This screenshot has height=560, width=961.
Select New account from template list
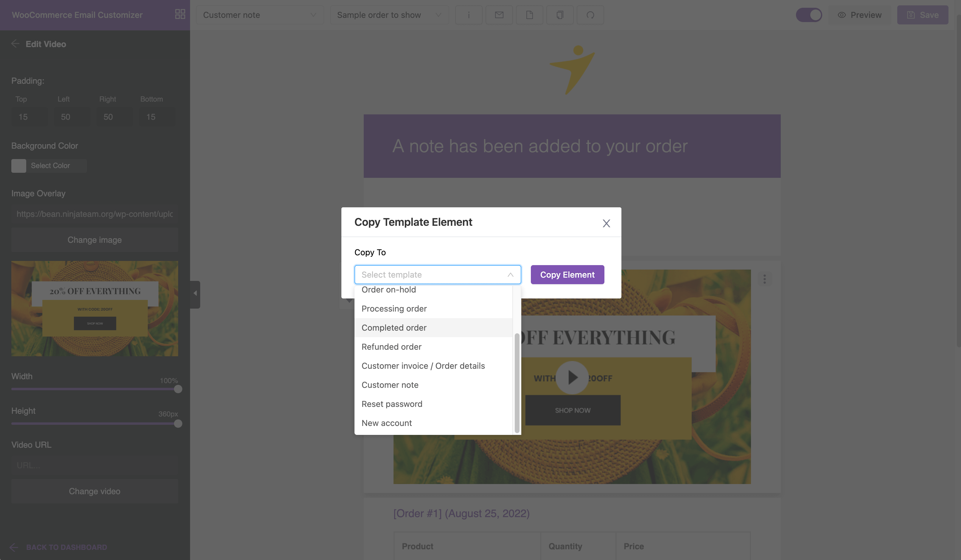coord(387,423)
